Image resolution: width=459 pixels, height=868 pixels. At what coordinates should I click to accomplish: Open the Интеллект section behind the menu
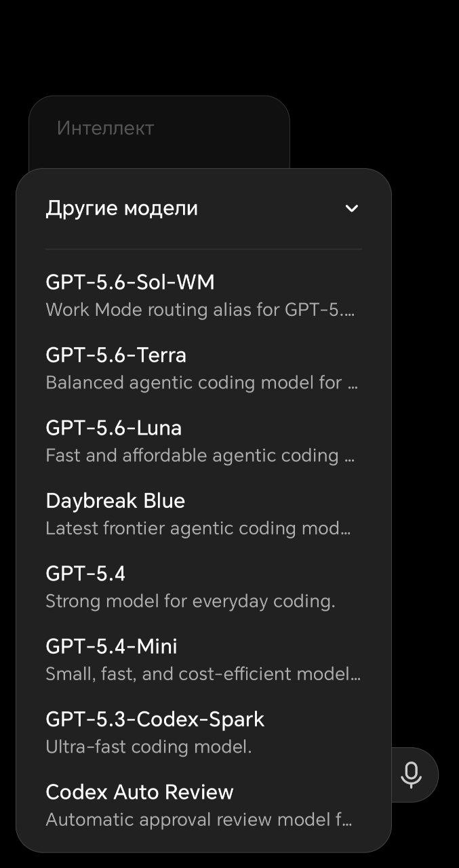pos(105,128)
